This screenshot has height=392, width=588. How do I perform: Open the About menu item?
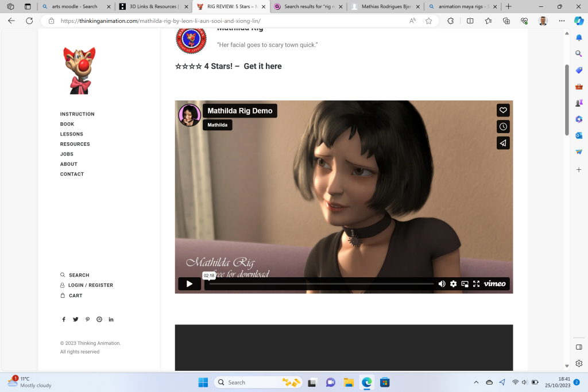coord(69,164)
